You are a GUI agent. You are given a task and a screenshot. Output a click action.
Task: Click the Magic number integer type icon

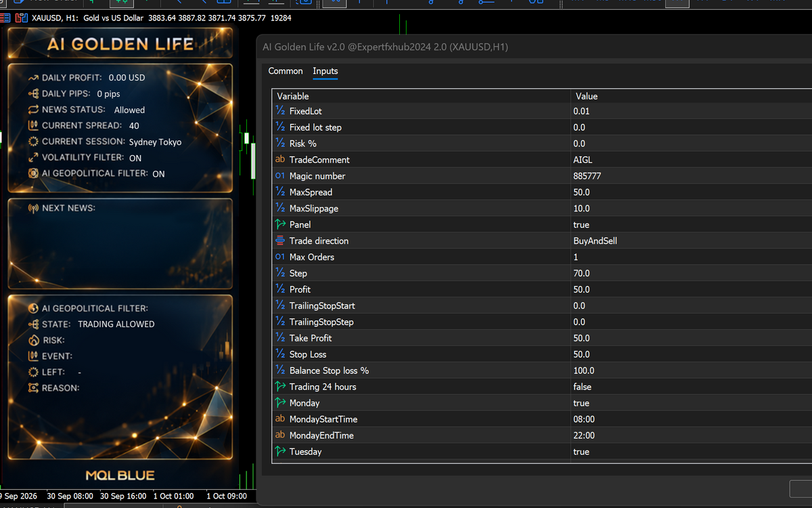pos(280,176)
